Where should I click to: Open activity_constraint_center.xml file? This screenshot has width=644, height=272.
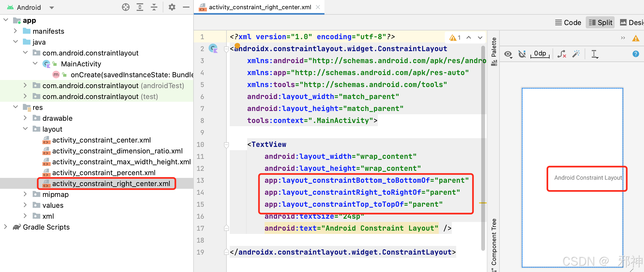(x=101, y=140)
